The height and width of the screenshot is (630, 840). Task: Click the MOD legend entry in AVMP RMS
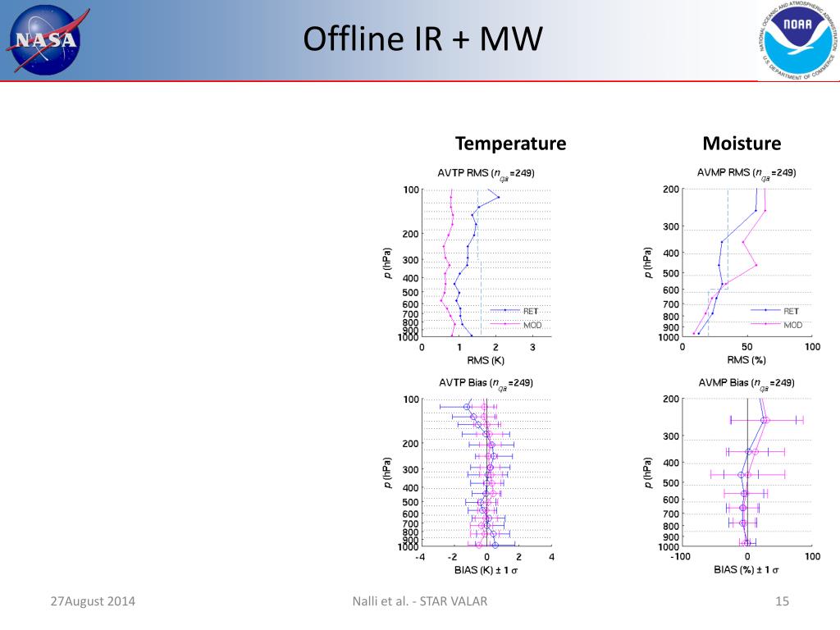coord(776,325)
